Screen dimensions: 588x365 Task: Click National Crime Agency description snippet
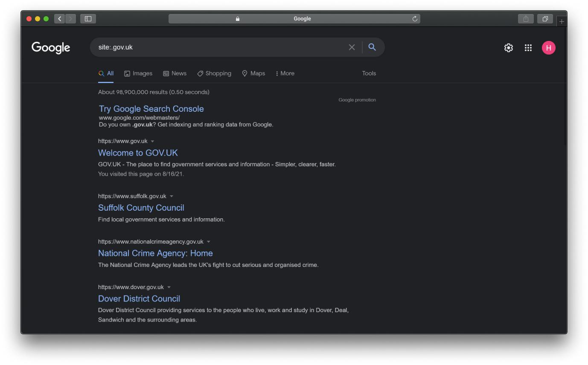[208, 265]
